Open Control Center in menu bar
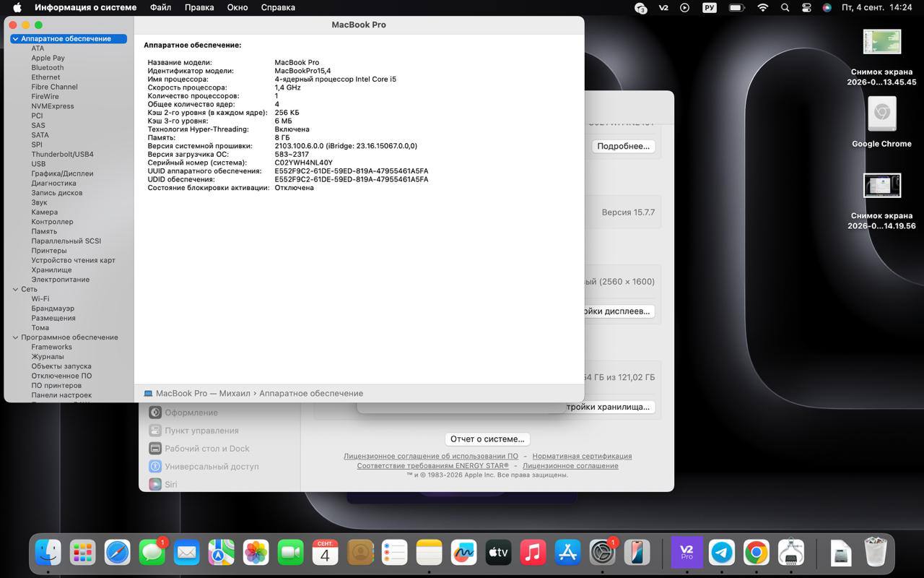The image size is (924, 578). 806,7
